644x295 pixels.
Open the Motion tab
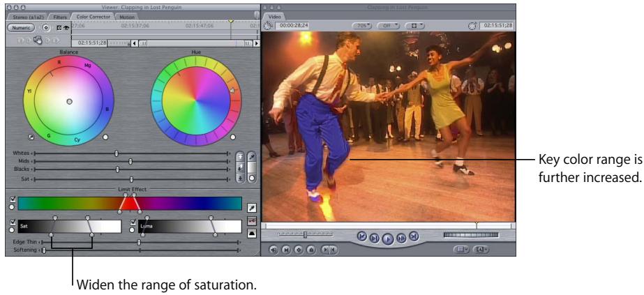coord(127,17)
